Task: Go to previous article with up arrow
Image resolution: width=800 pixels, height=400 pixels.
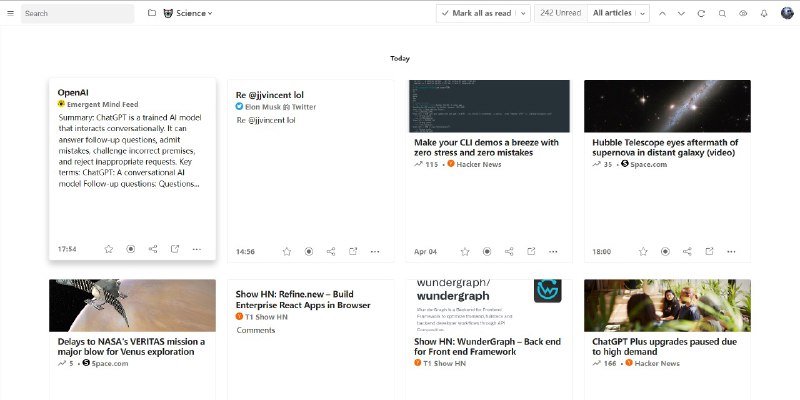Action: 662,14
